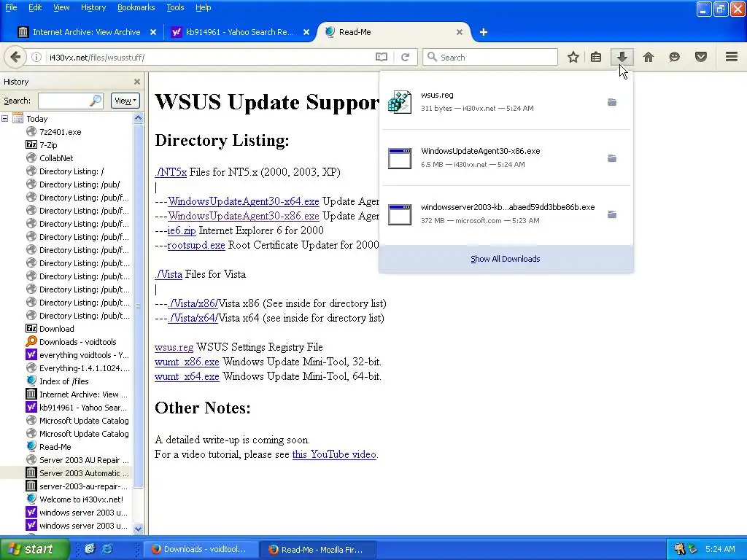The width and height of the screenshot is (747, 560).
Task: Open the History menu
Action: pos(93,7)
